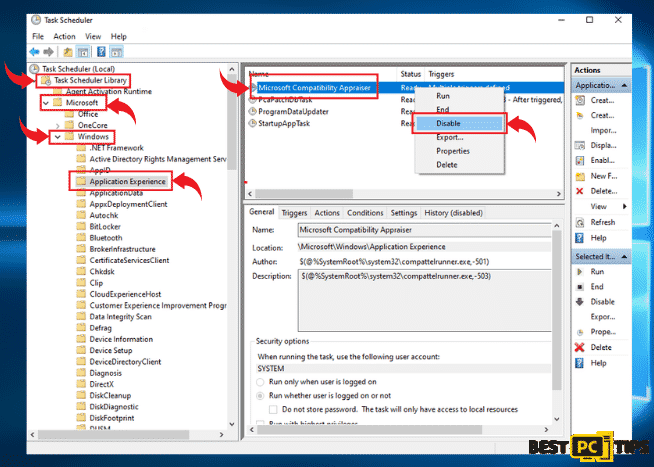Open the blue Help toolbar icon
The width and height of the screenshot is (654, 467).
coord(101,52)
